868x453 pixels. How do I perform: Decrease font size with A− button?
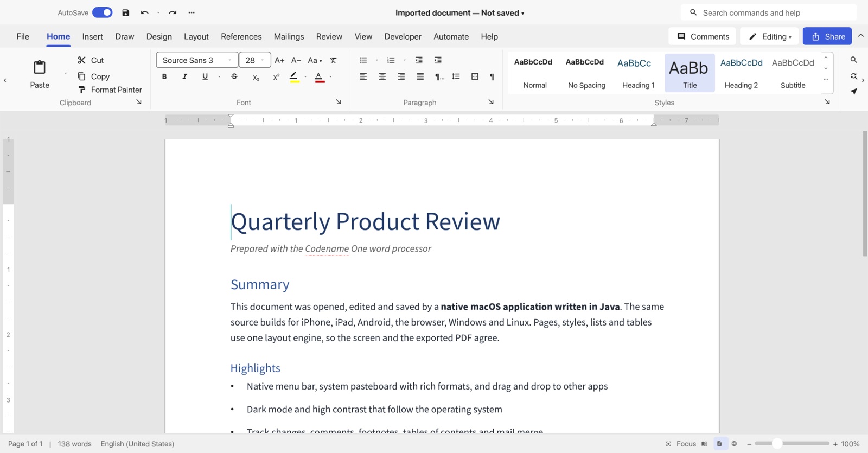pyautogui.click(x=296, y=60)
